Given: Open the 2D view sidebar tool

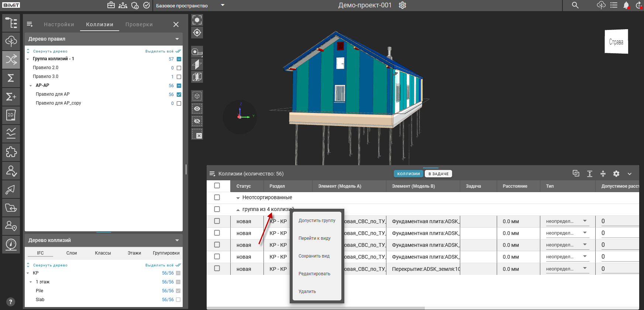Looking at the screenshot, I should [x=11, y=115].
